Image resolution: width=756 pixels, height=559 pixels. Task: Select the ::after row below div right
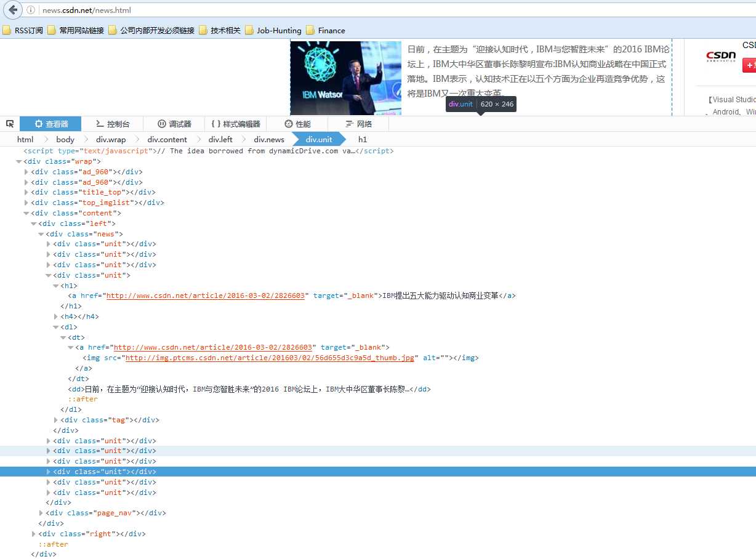point(53,544)
